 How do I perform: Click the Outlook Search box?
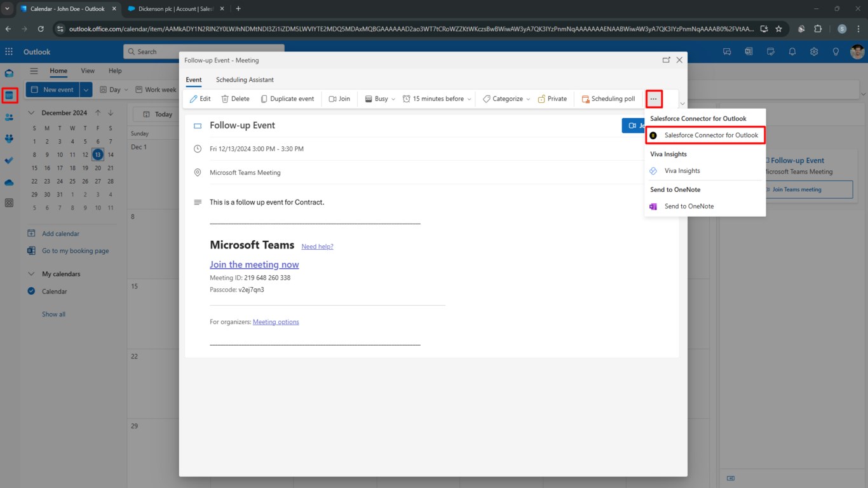pyautogui.click(x=203, y=51)
